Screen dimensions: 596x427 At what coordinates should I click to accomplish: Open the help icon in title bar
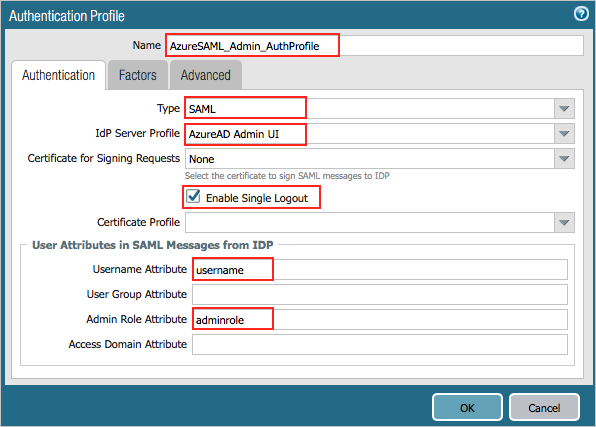581,14
